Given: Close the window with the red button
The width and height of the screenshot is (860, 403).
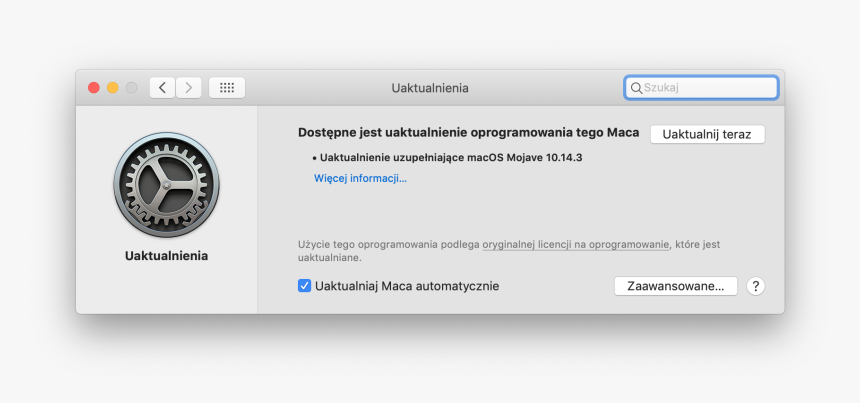Looking at the screenshot, I should pos(94,88).
